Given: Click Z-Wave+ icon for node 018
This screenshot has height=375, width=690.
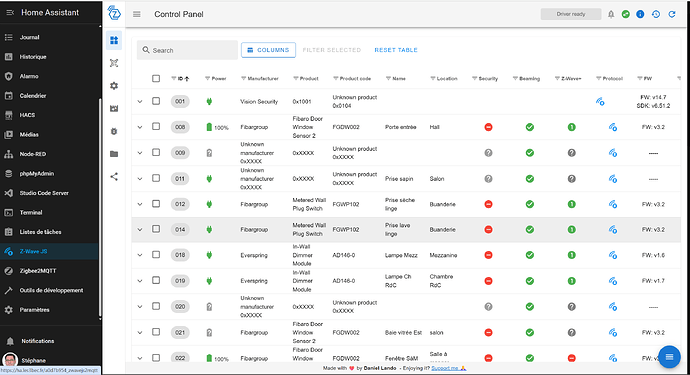Looking at the screenshot, I should click(x=572, y=255).
